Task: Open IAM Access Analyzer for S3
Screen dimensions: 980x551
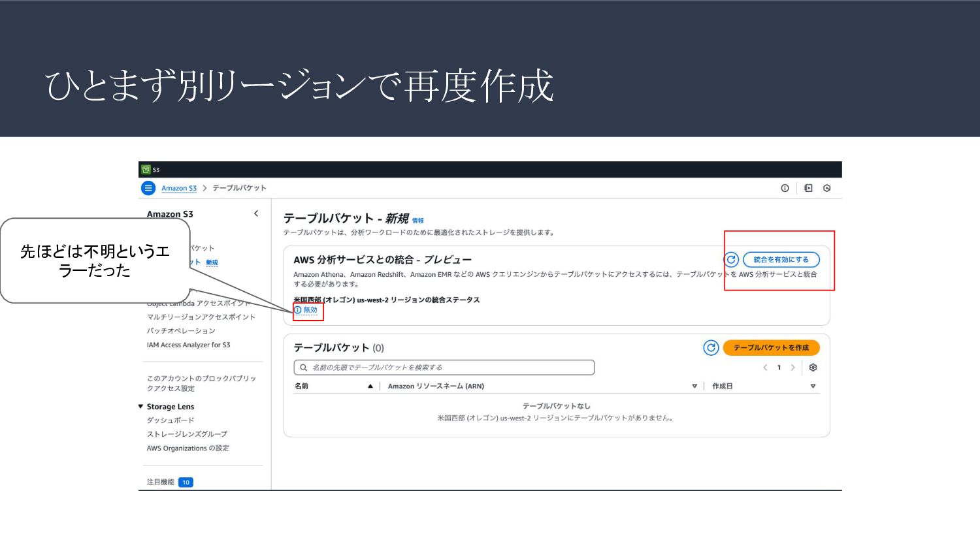Action: click(188, 345)
